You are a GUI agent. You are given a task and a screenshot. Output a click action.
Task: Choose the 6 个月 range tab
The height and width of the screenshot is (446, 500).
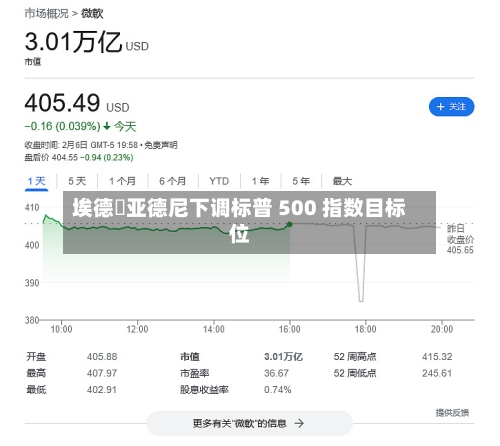[x=172, y=181]
